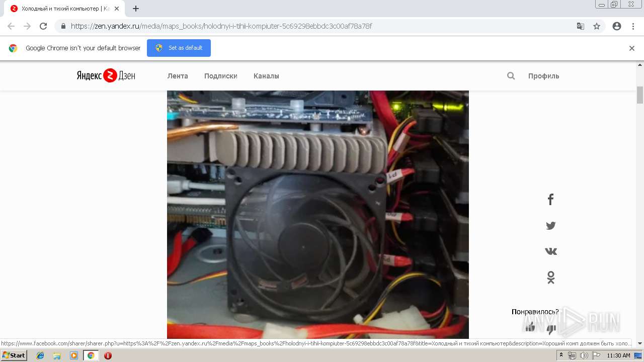Screen dimensions: 644x362
Task: Share article on VK
Action: 551,251
